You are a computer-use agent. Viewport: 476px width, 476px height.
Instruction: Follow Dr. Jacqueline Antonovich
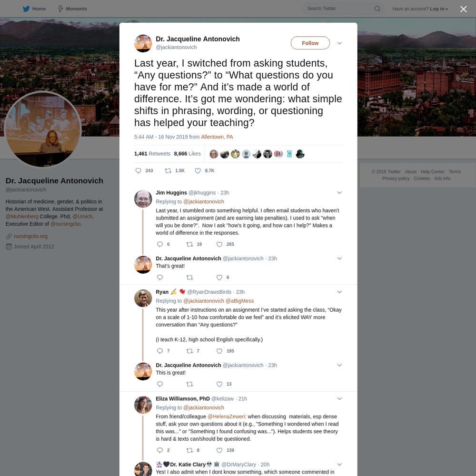(310, 43)
